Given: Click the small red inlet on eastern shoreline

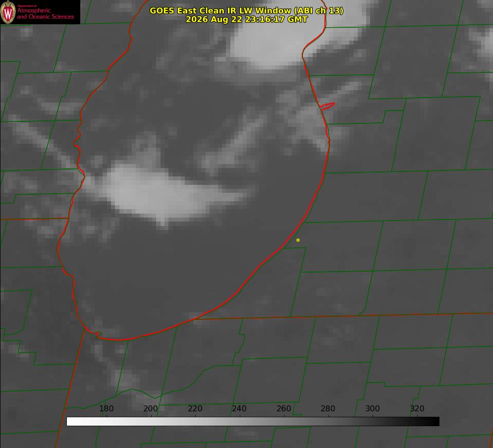Looking at the screenshot, I should pos(327,106).
